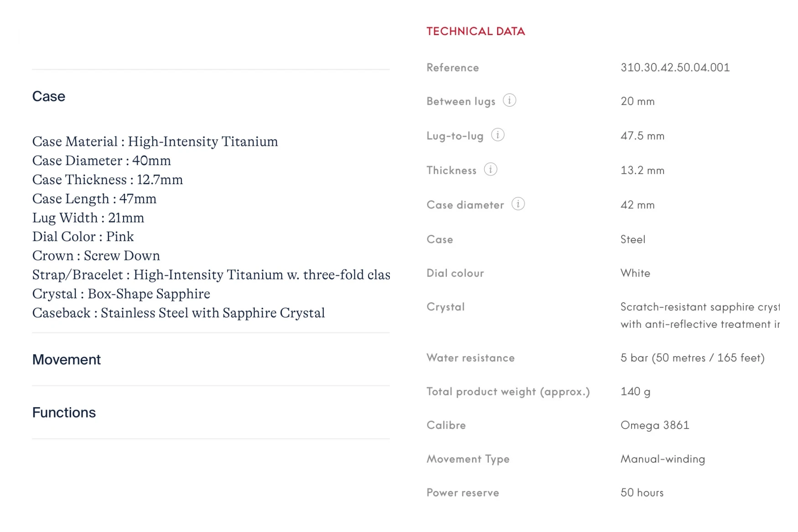The width and height of the screenshot is (798, 532).
Task: Click the Strap/Bracelet titanium line
Action: (211, 275)
